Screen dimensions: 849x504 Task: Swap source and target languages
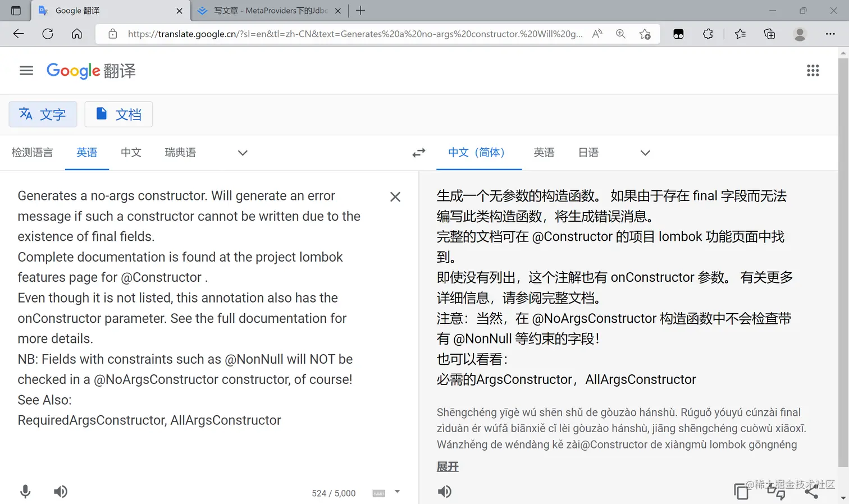pos(419,153)
